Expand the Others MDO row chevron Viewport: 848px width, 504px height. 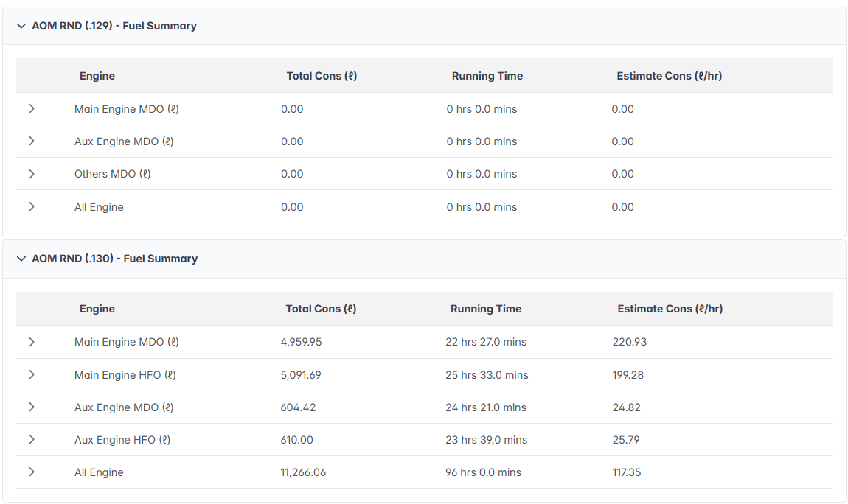(x=32, y=174)
